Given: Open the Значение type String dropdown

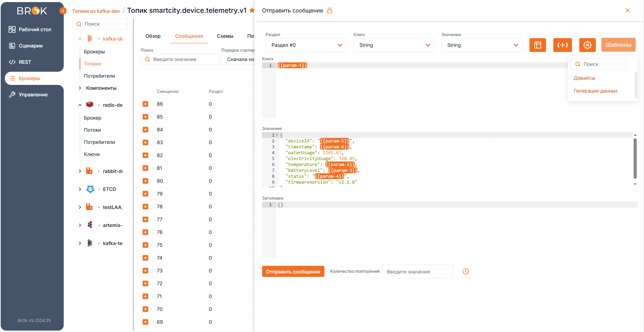Looking at the screenshot, I should 482,45.
